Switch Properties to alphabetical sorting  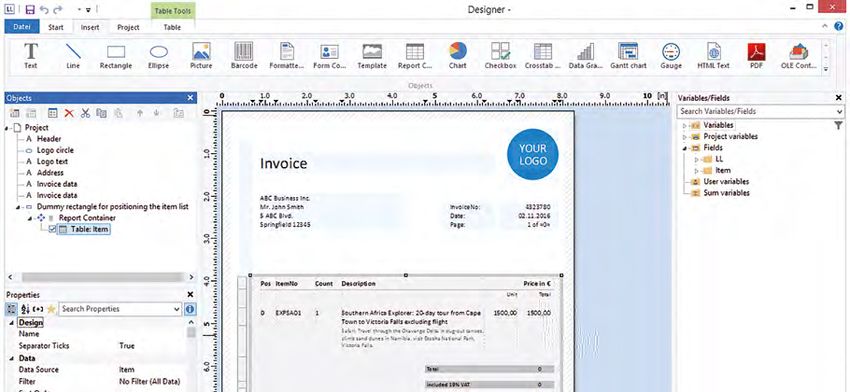25,309
